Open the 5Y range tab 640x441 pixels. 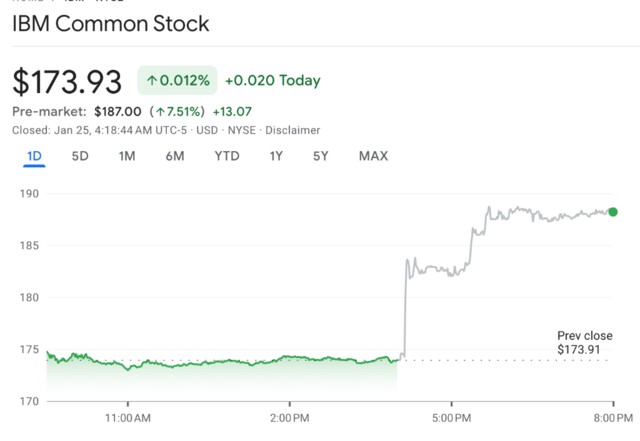(x=321, y=156)
